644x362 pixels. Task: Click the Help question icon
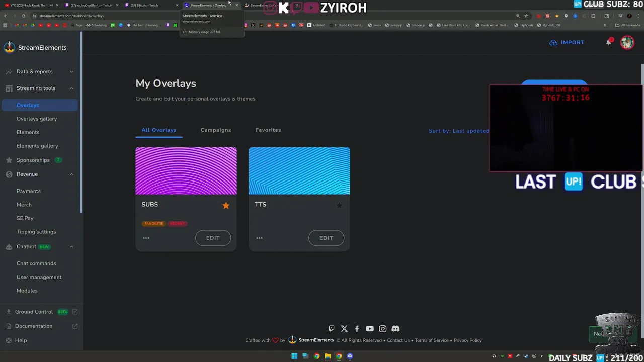(9, 340)
